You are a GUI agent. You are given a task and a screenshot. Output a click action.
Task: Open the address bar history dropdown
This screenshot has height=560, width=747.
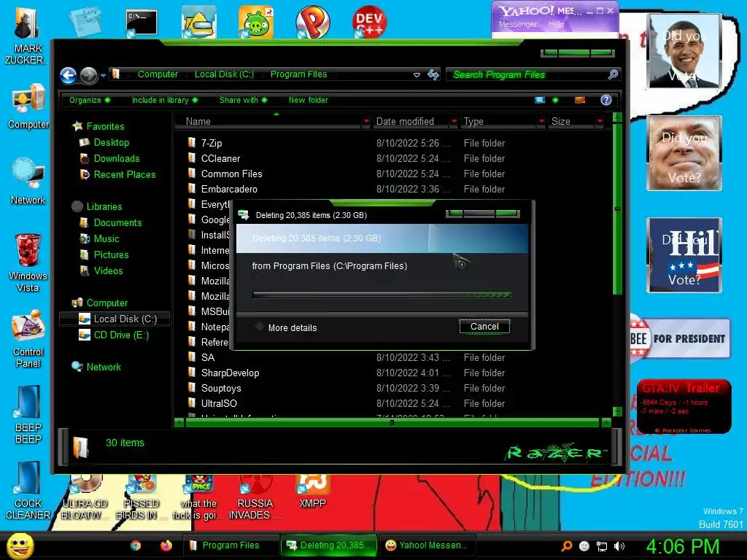[417, 75]
